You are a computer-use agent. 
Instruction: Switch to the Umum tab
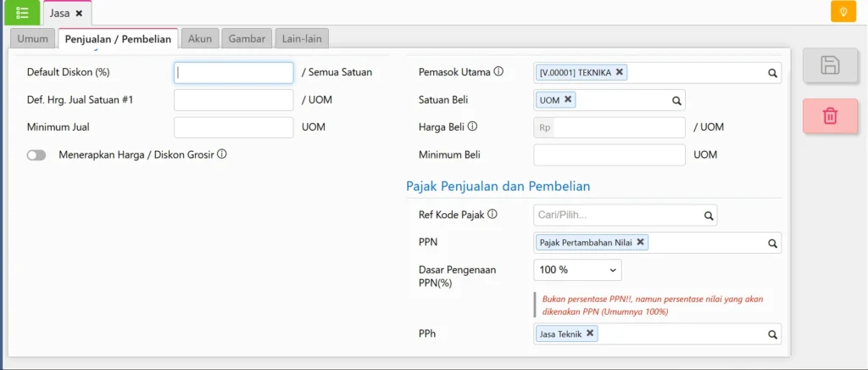coord(33,39)
